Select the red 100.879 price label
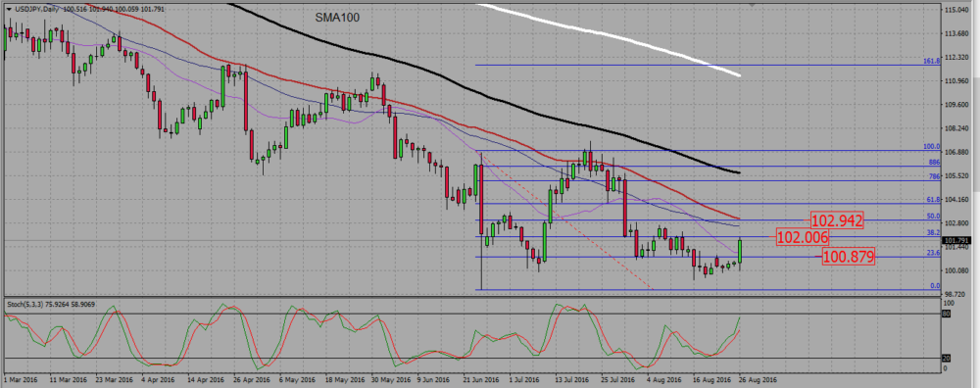This screenshot has height=388, width=980. (x=848, y=256)
